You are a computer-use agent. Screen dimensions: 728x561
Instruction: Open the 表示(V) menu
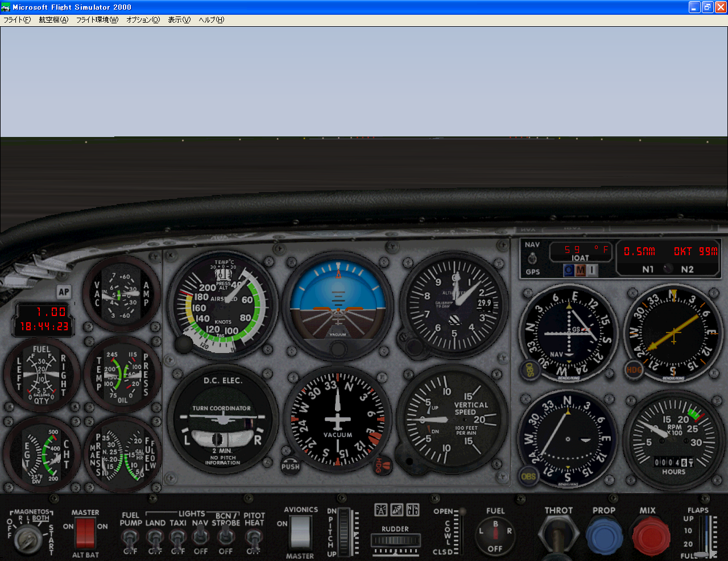pos(179,20)
